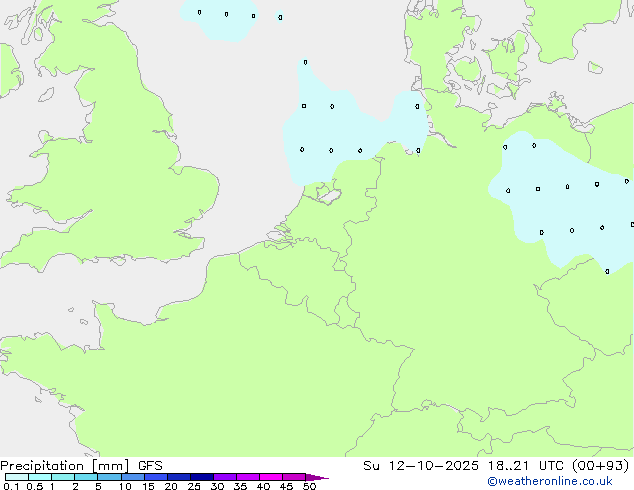Click the legend value '25'
The width and height of the screenshot is (634, 490).
point(194,486)
